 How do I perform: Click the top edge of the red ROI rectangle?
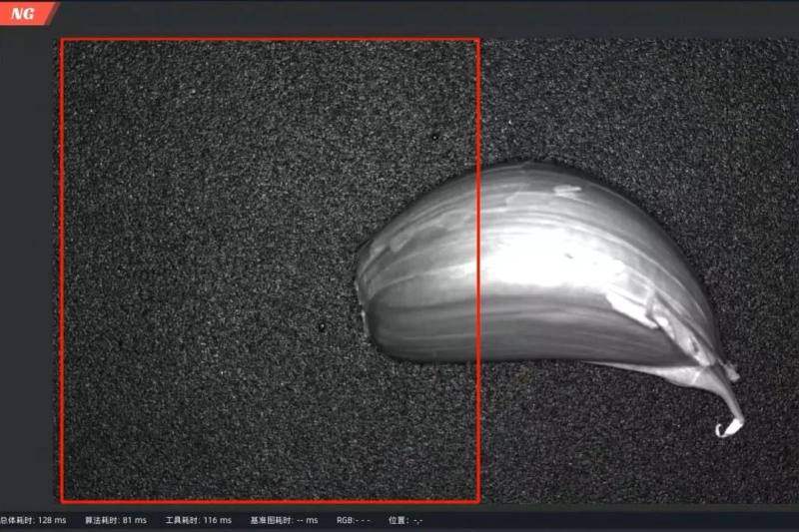270,40
